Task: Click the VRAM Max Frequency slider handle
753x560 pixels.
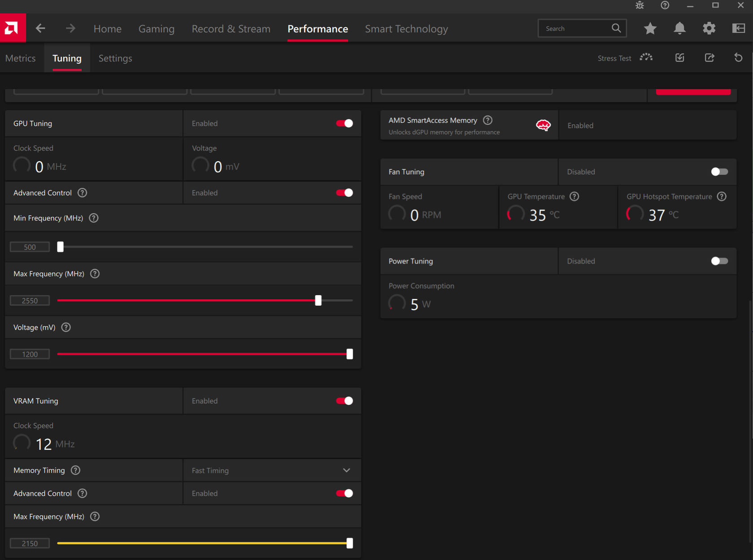Action: (350, 543)
